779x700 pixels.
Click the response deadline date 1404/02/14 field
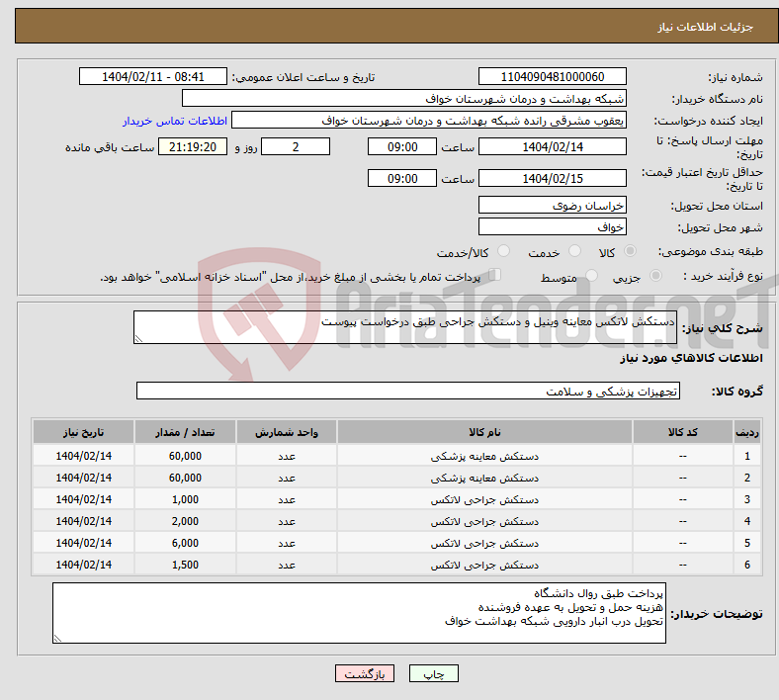click(553, 146)
